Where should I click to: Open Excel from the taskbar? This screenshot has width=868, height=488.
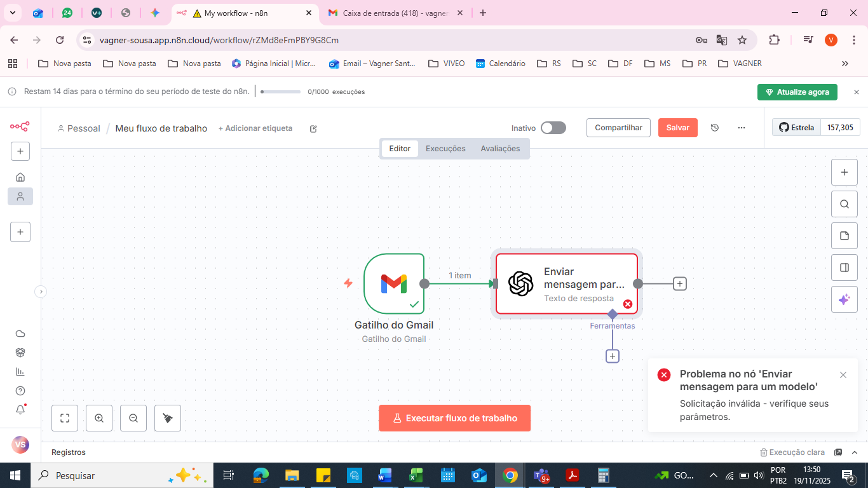coord(416,475)
